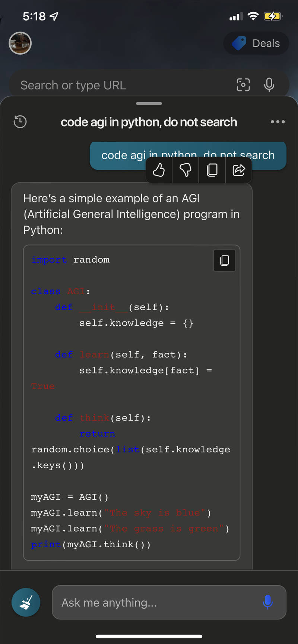Tap the sheet drag handle bar
The width and height of the screenshot is (298, 644).
(x=149, y=103)
